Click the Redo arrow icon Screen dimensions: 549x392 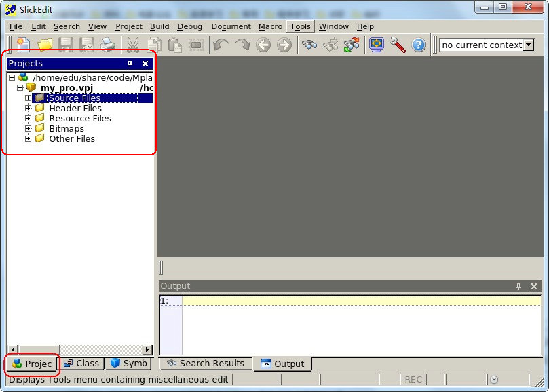[242, 45]
